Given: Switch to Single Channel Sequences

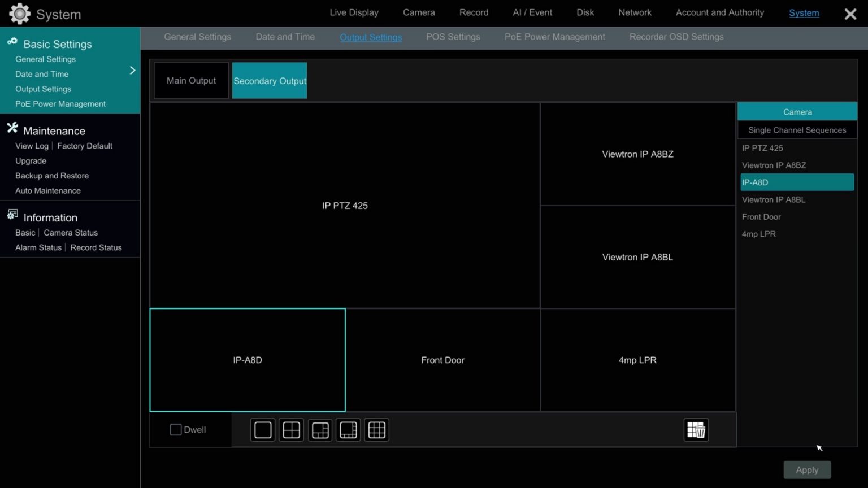Looking at the screenshot, I should pyautogui.click(x=797, y=130).
